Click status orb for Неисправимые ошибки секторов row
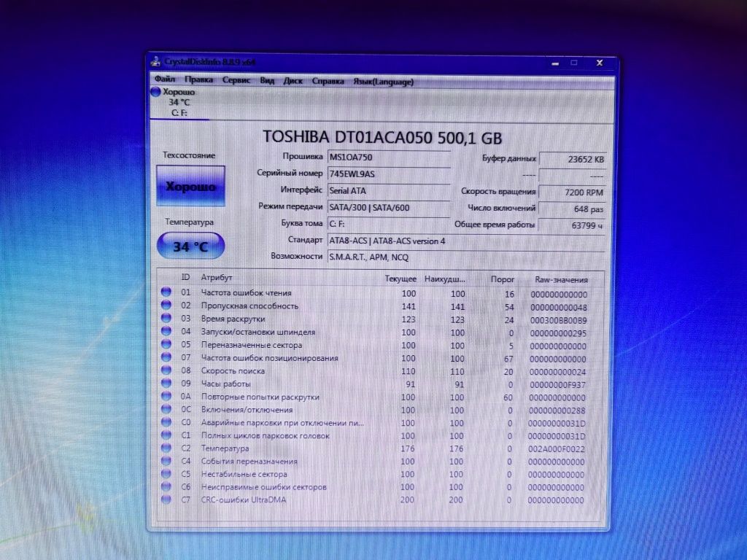Image resolution: width=747 pixels, height=560 pixels. click(166, 486)
